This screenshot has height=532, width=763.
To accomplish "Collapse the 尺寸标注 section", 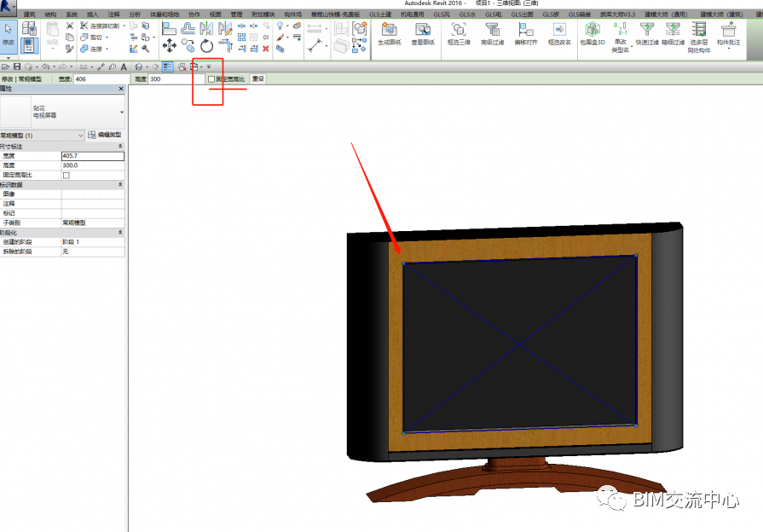I will [120, 146].
